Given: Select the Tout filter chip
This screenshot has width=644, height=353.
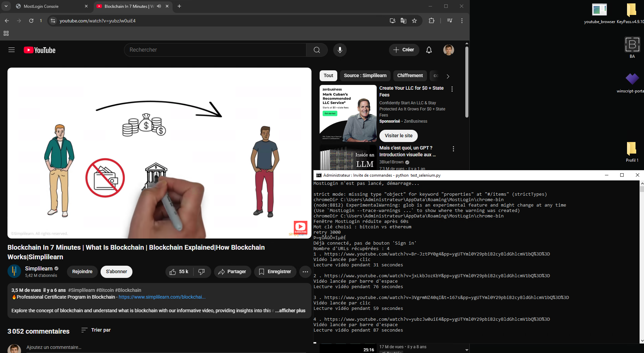Looking at the screenshot, I should [328, 76].
